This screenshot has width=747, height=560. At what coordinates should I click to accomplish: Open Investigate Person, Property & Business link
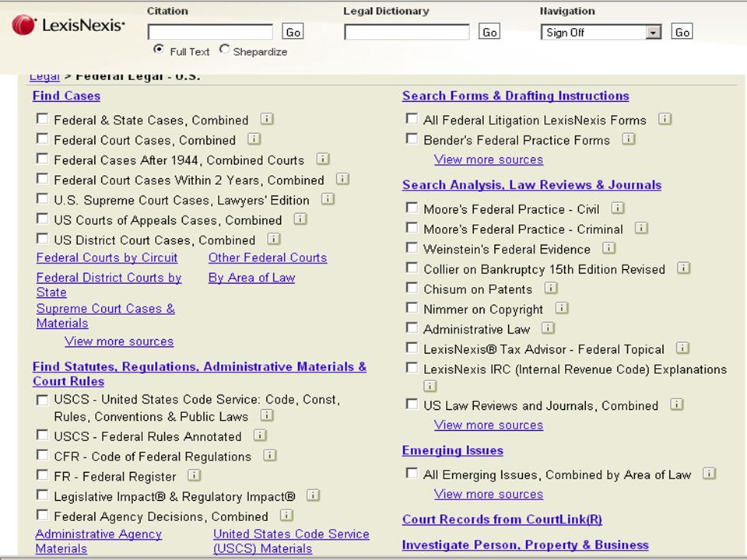525,544
